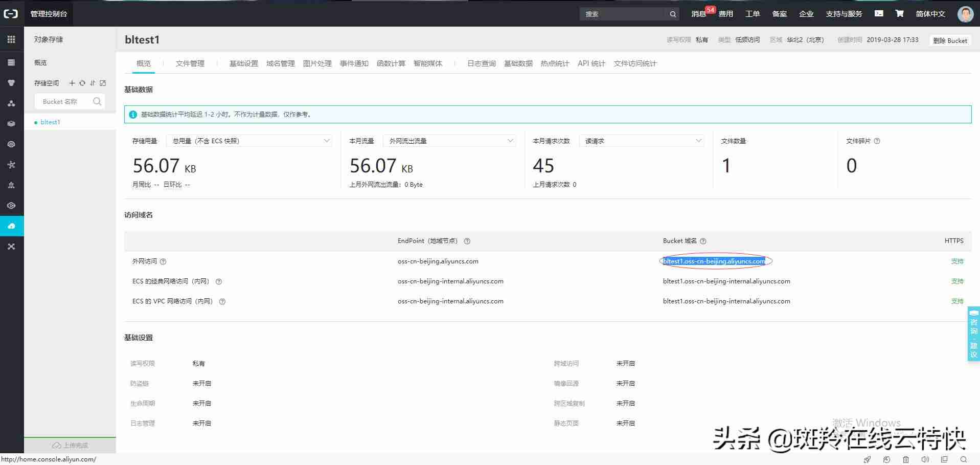Open the products grid menu icon
Viewport: 980px width, 465px height.
point(11,39)
